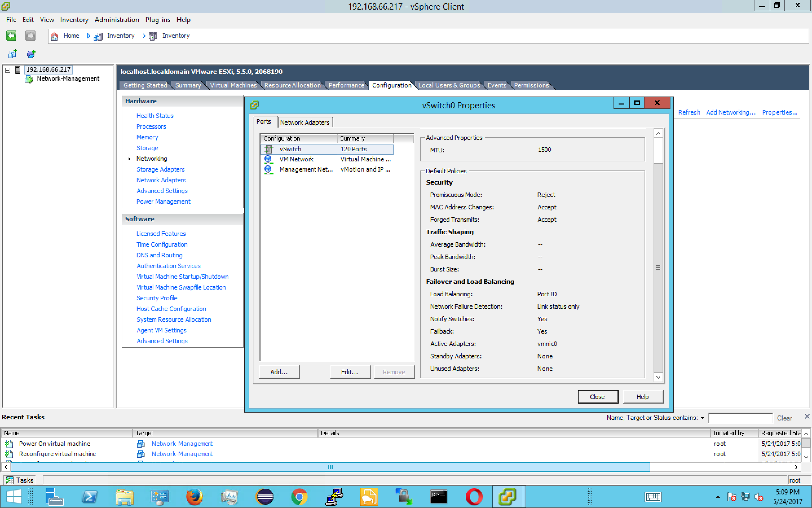
Task: Select the host server icon for 192.168.66.217
Action: coord(18,69)
